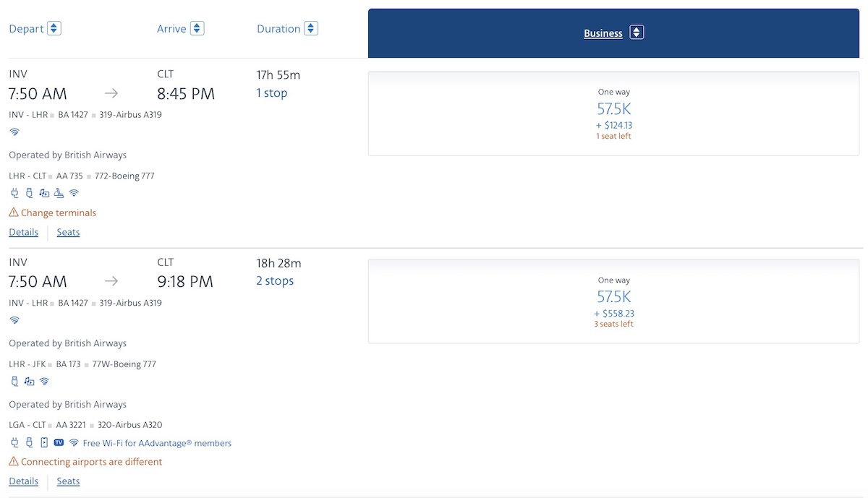Screen dimensions: 868x498
Task: Select 57.5K + $558.23 Business fare
Action: click(x=613, y=301)
